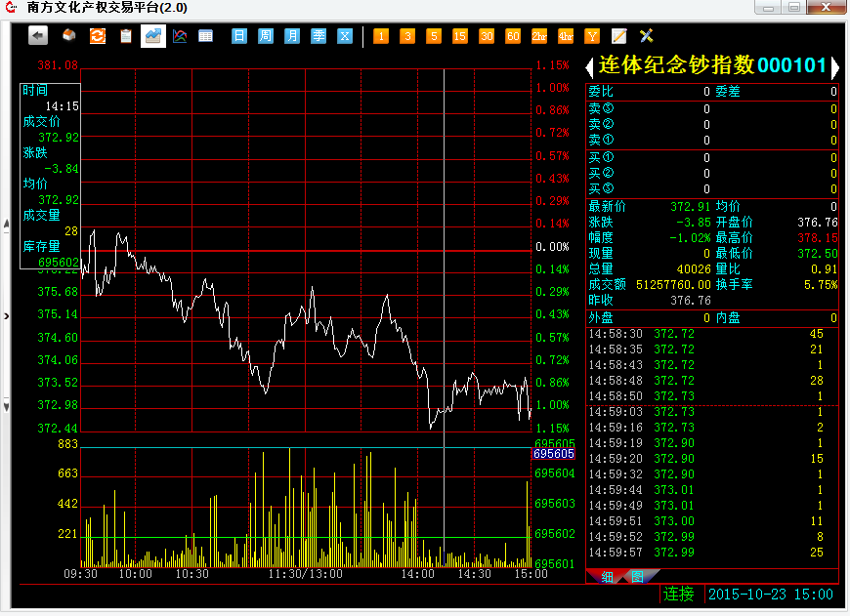Viewport: 850px width, 616px height.
Task: Select the 2hr interval option
Action: (538, 35)
